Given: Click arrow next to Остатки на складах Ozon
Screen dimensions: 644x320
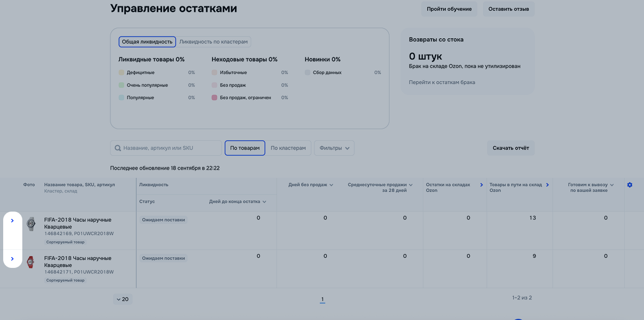Looking at the screenshot, I should point(481,185).
